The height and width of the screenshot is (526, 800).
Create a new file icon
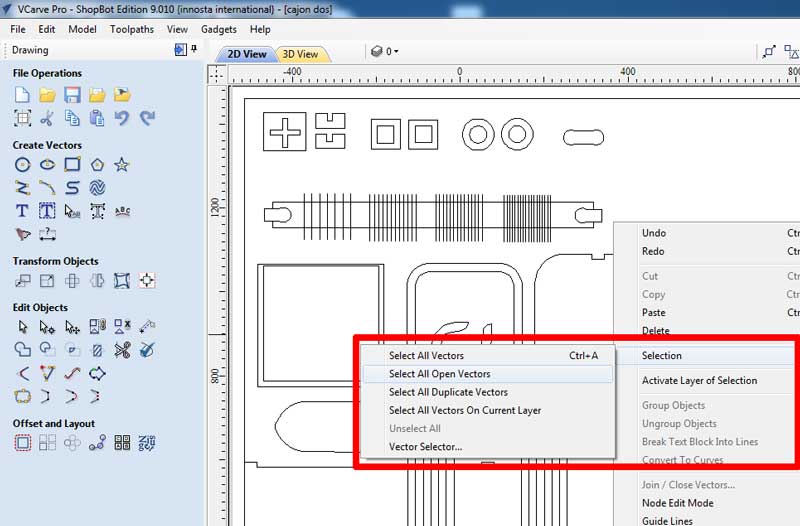point(22,95)
